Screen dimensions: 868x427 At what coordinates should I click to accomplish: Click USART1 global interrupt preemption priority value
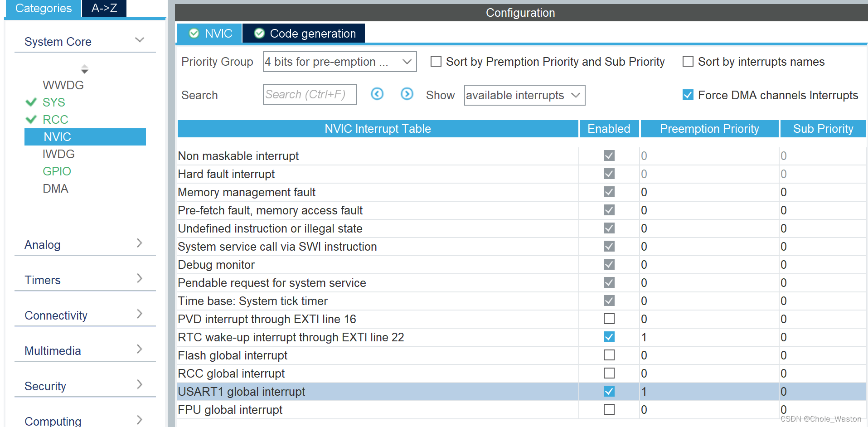(x=644, y=391)
